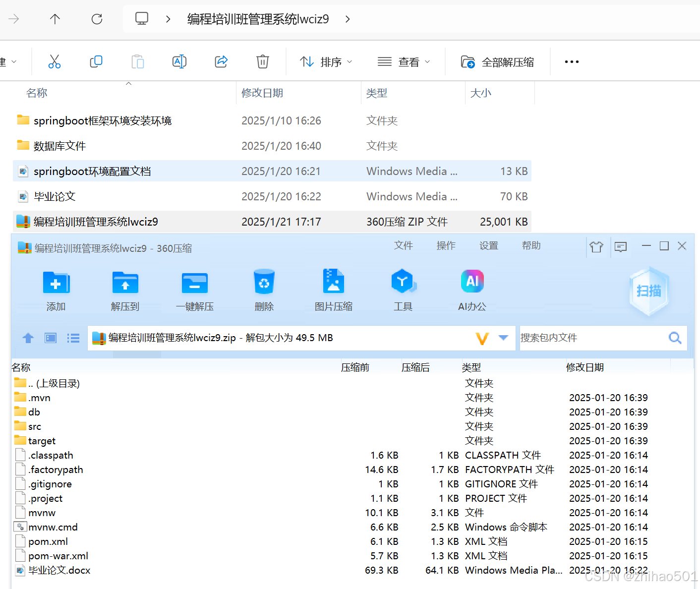The image size is (700, 589).
Task: Click the orange V icon in path bar
Action: click(482, 339)
